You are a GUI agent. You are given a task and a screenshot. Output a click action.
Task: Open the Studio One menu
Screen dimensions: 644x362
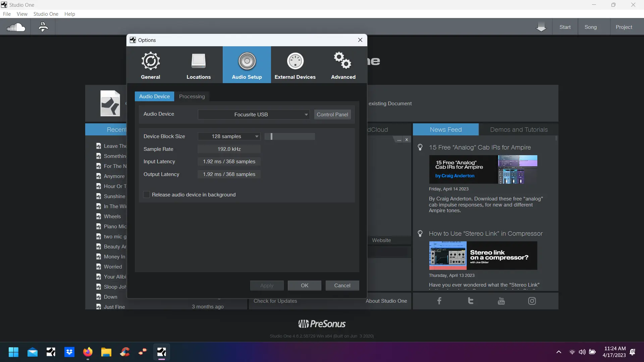[x=46, y=14]
